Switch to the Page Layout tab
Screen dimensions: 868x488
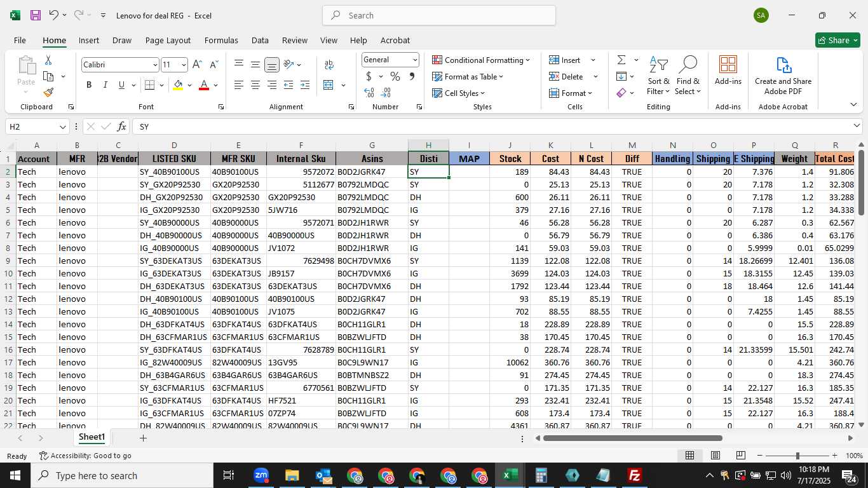pos(168,40)
